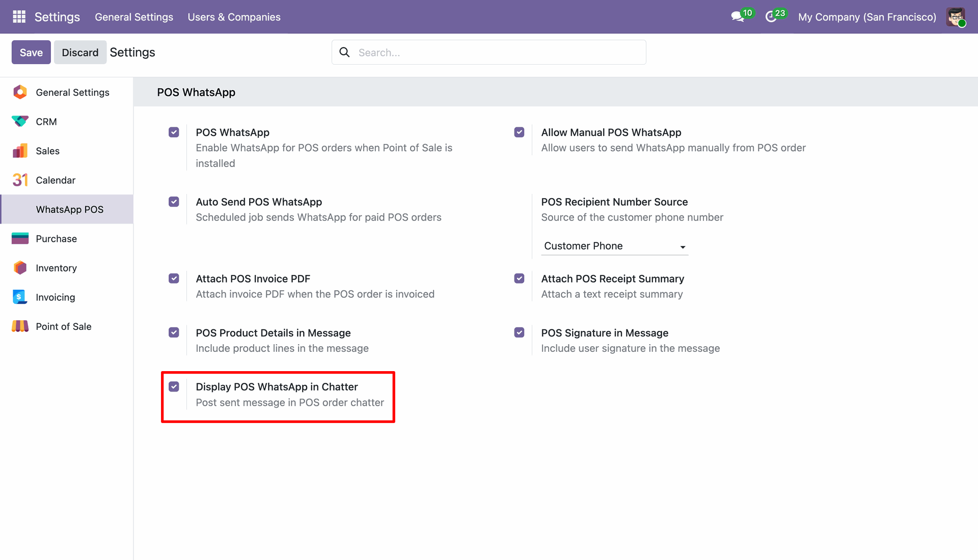Click the POS WhatsApp section header text
This screenshot has width=978, height=560.
coord(196,92)
